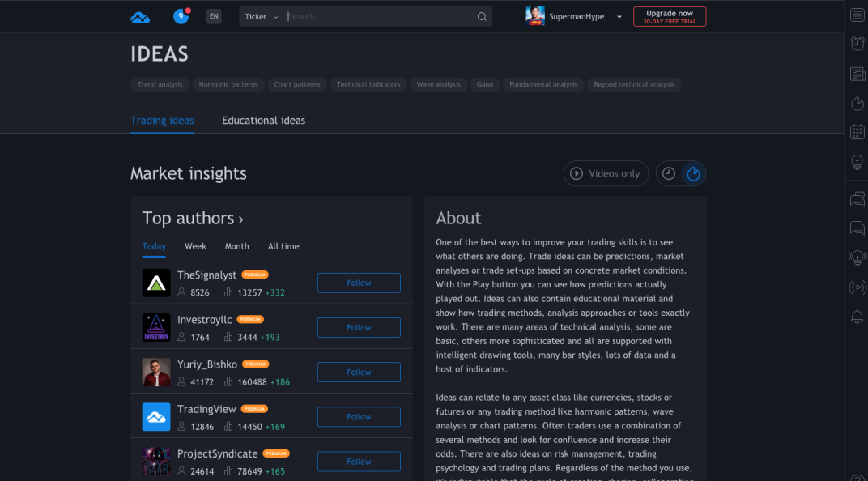Image resolution: width=868 pixels, height=481 pixels.
Task: Open the TradingView cloud logo home
Action: pos(140,17)
